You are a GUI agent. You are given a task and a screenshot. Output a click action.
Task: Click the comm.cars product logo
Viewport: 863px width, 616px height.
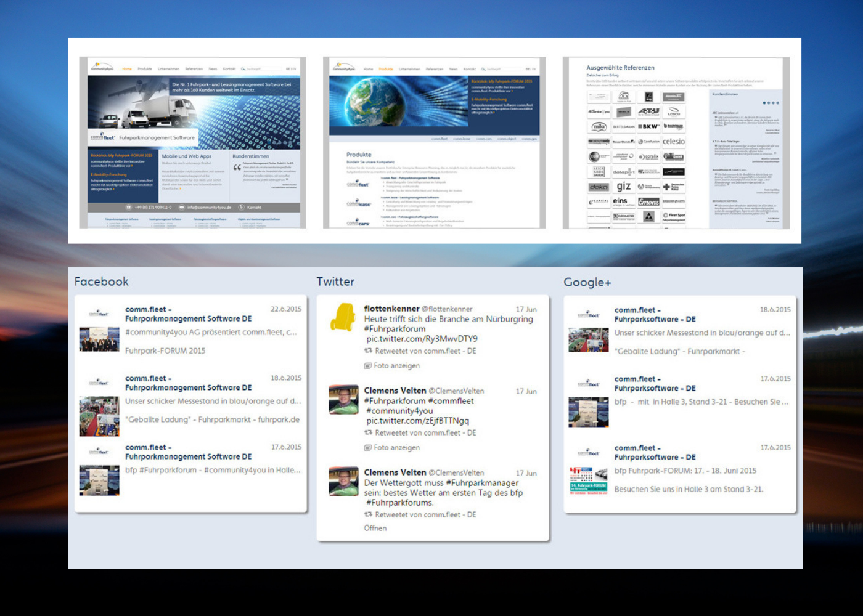click(357, 222)
